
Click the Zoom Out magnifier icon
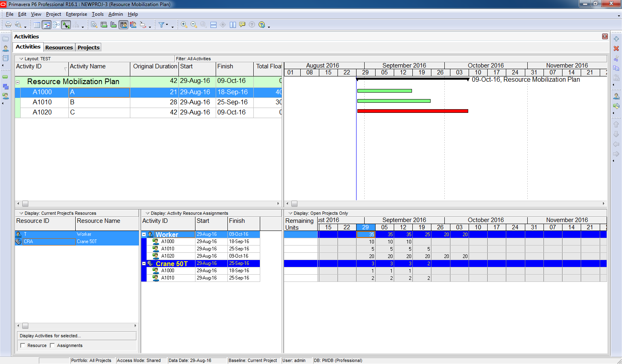(x=194, y=25)
